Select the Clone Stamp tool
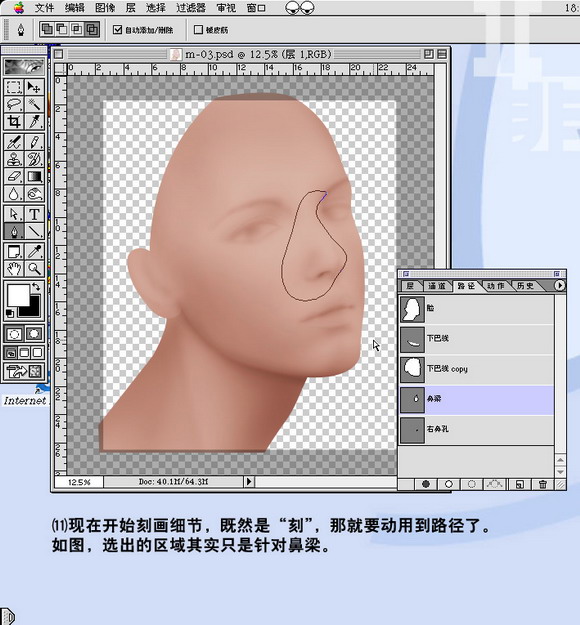This screenshot has width=580, height=625. click(14, 159)
